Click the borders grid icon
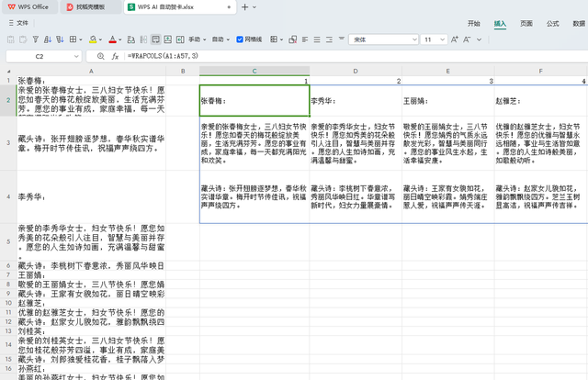 tap(73, 39)
